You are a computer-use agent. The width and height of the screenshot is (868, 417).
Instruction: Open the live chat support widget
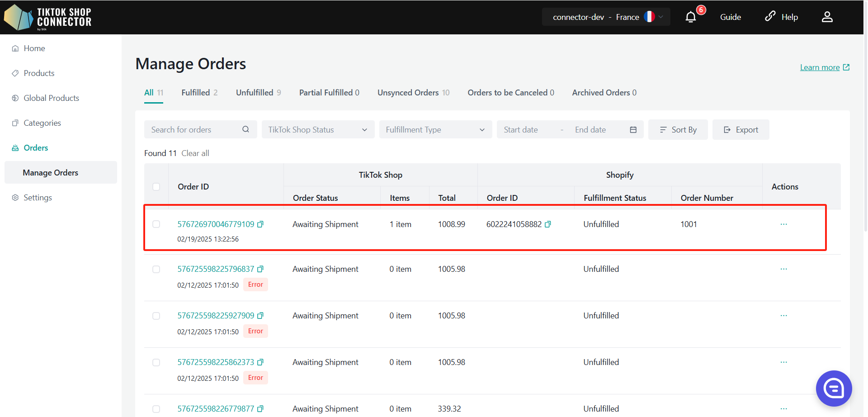[834, 389]
